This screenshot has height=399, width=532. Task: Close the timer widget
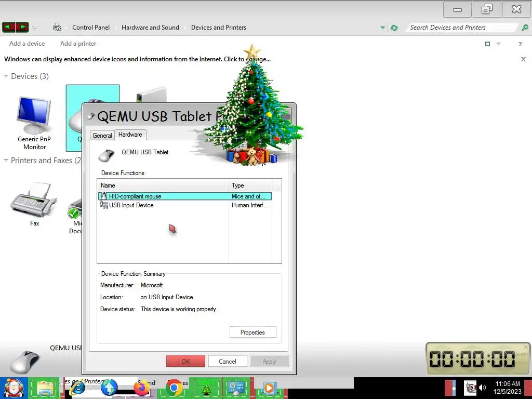526,347
